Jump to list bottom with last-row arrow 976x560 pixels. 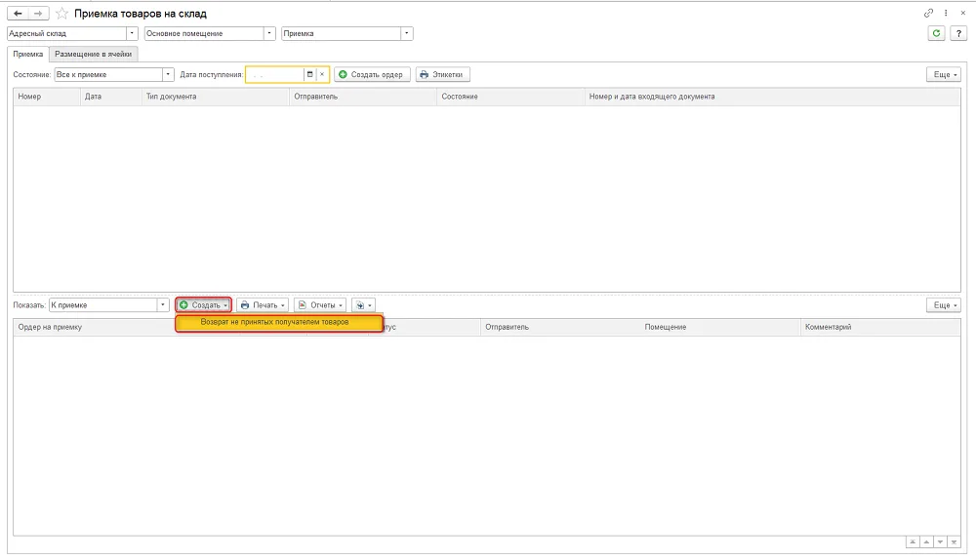954,542
